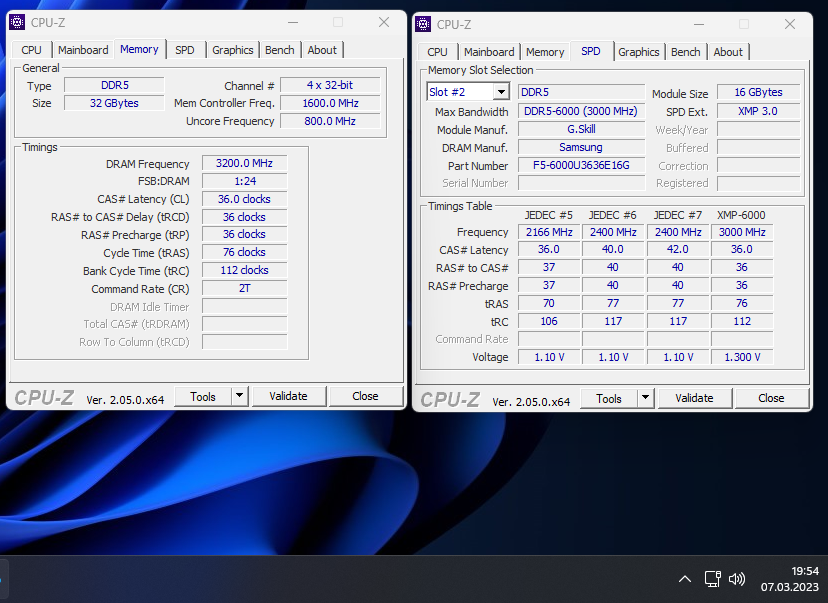This screenshot has height=603, width=828.
Task: Open network status icon in system tray
Action: click(x=713, y=579)
